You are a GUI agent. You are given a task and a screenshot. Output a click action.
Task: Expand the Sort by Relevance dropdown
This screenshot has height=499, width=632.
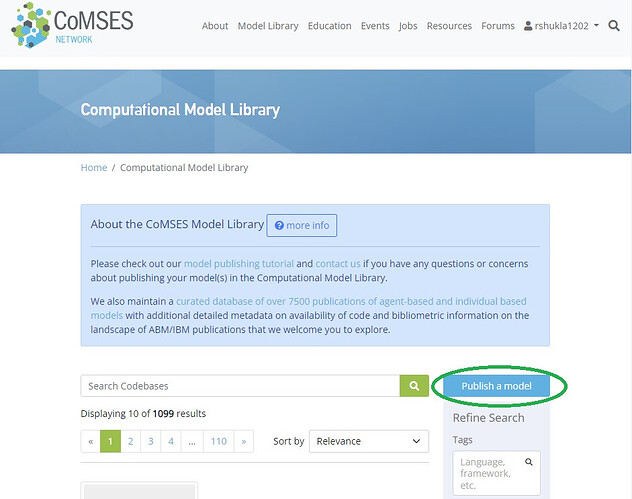pyautogui.click(x=369, y=441)
